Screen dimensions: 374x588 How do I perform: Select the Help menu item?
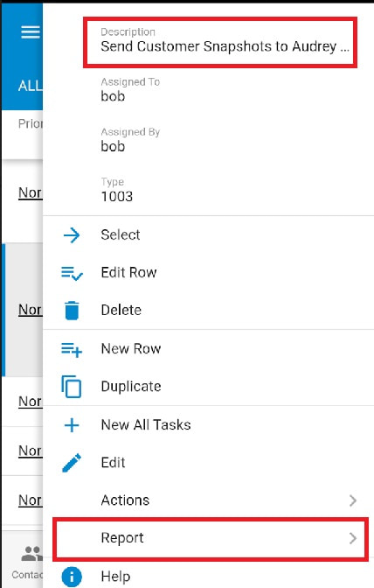tap(209, 576)
